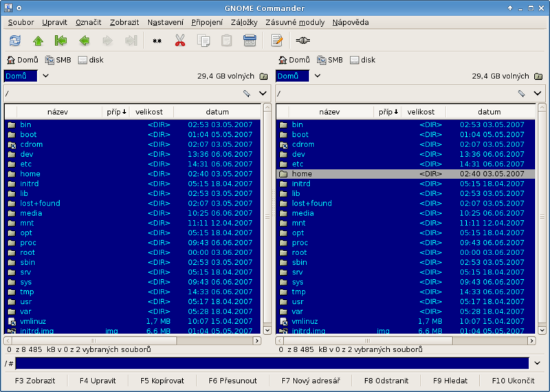Select media folder in left pane
Screen dimensions: 550x392
(133, 213)
